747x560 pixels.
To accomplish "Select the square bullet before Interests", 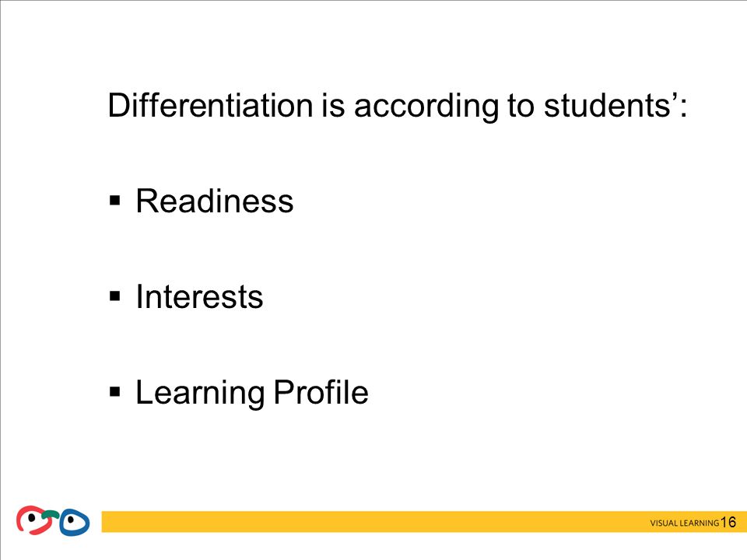I will click(x=115, y=296).
